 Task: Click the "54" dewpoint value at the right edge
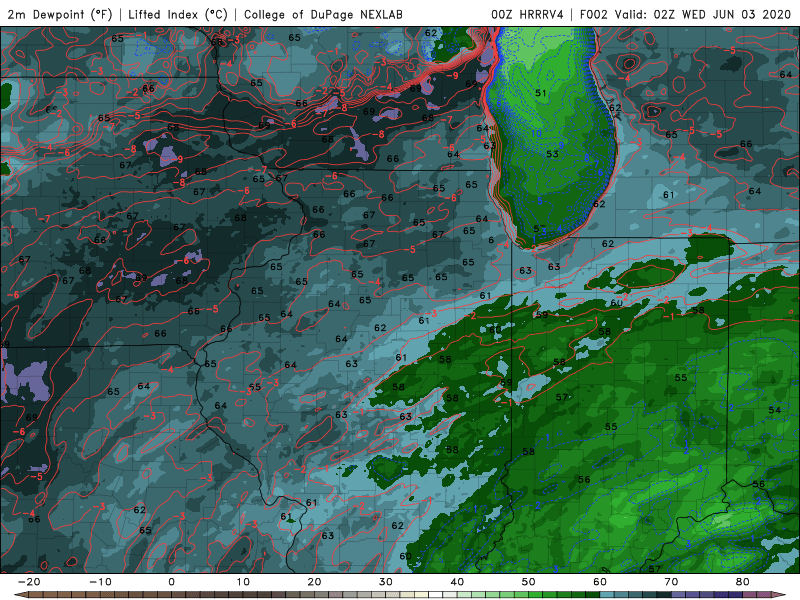[774, 410]
